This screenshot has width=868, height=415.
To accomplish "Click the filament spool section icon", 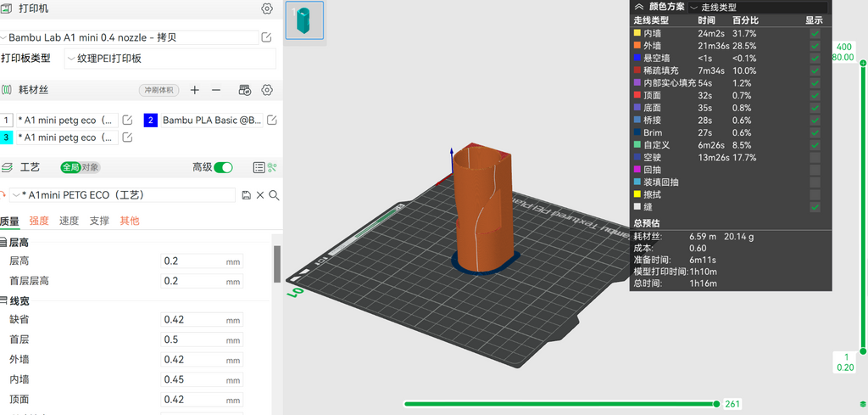I will (x=6, y=90).
